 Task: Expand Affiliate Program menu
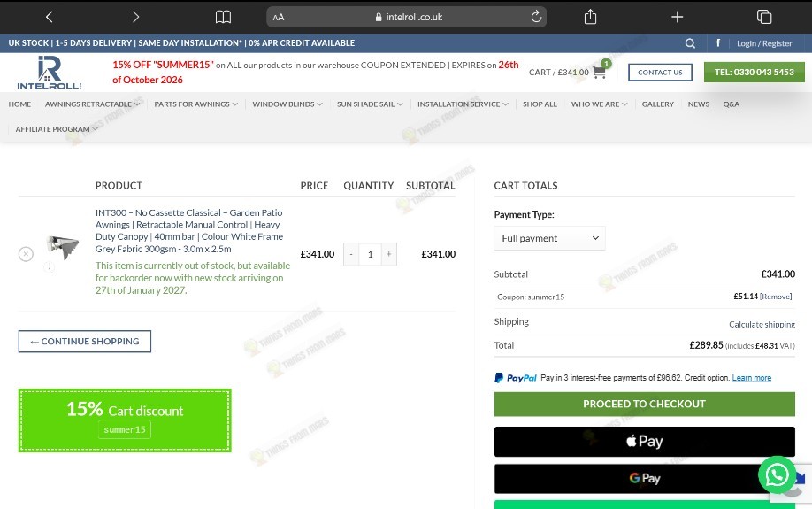tap(57, 129)
